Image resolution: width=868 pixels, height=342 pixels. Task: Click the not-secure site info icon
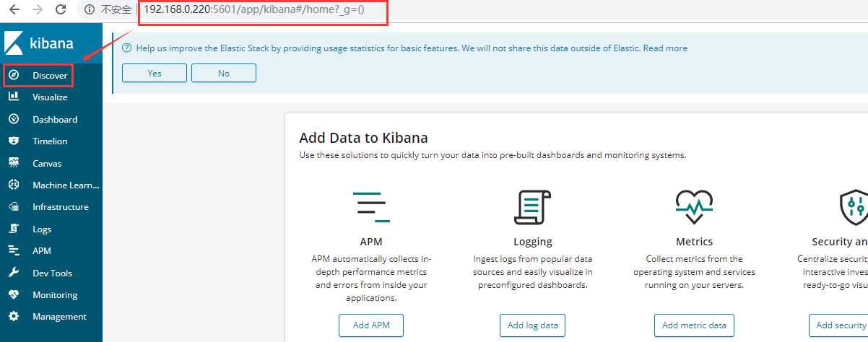click(90, 9)
